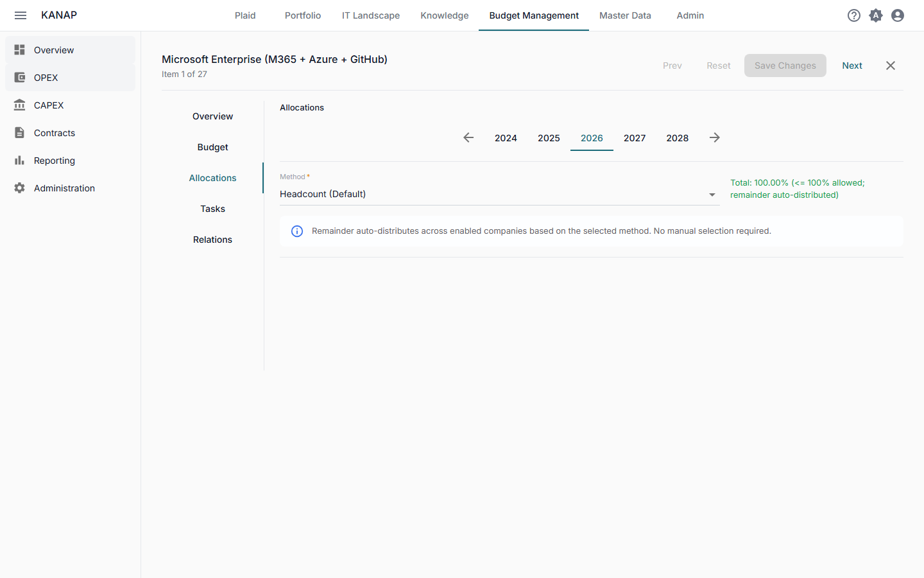This screenshot has height=578, width=924.
Task: Open the Allocations section tab
Action: tap(212, 178)
